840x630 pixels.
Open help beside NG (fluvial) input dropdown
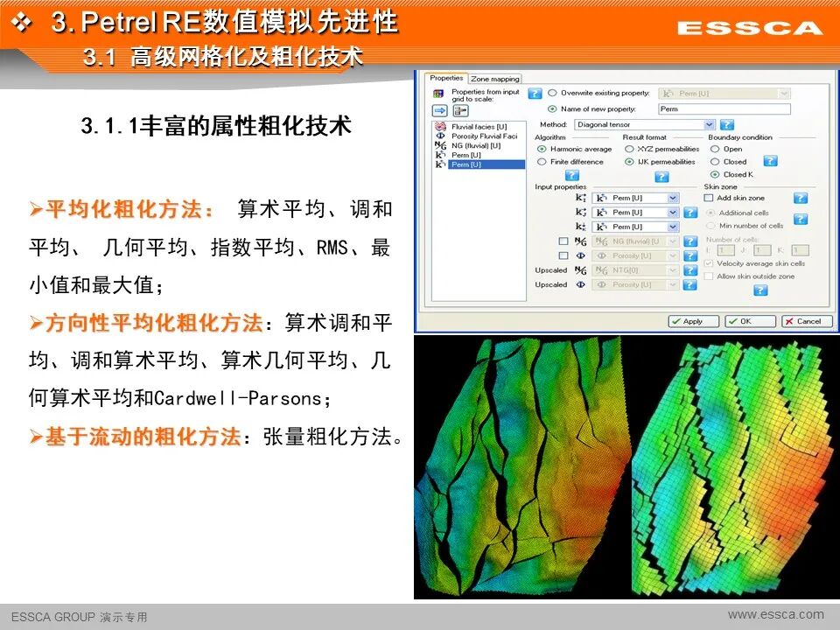pos(690,241)
